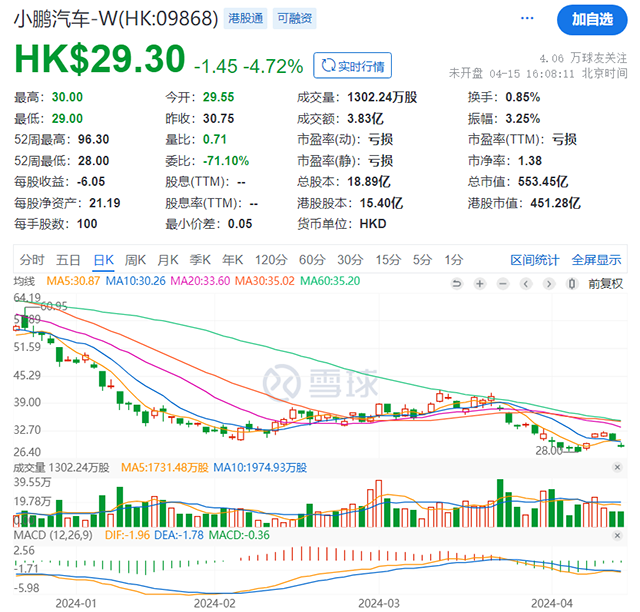Screen dimensions: 640x612
Task: Click the 成交量 value 1302.24万股
Action: coord(382,97)
